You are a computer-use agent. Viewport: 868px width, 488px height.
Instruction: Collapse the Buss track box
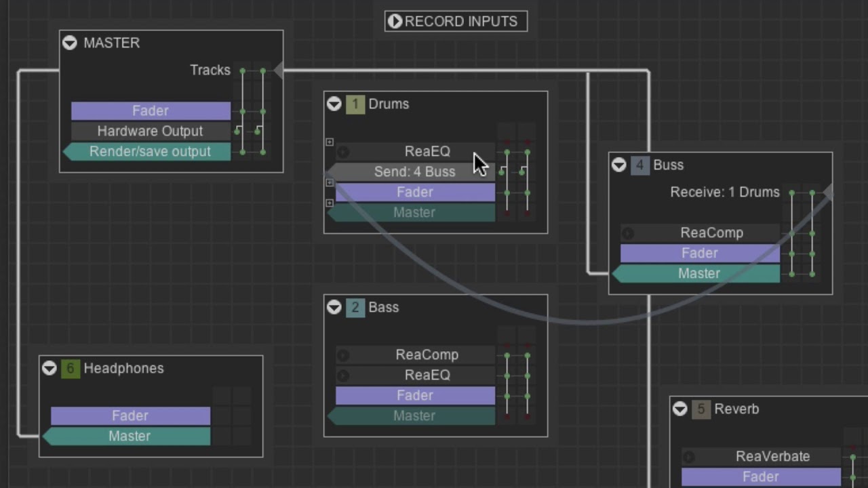[x=618, y=165]
